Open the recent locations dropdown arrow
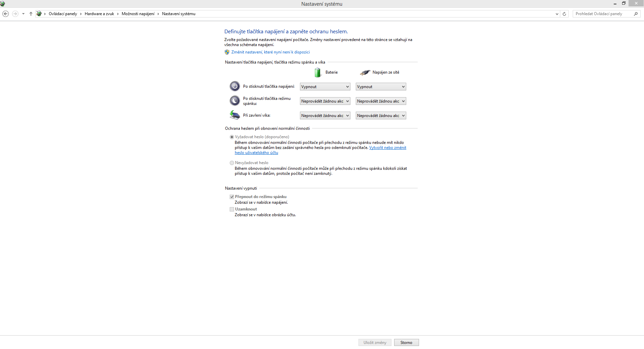 click(x=23, y=14)
